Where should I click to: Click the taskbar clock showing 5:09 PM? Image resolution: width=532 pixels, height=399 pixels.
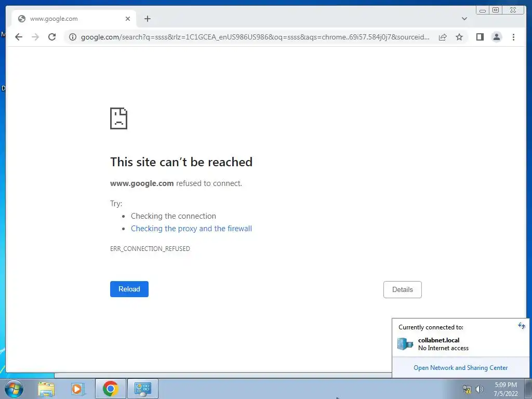click(x=506, y=389)
